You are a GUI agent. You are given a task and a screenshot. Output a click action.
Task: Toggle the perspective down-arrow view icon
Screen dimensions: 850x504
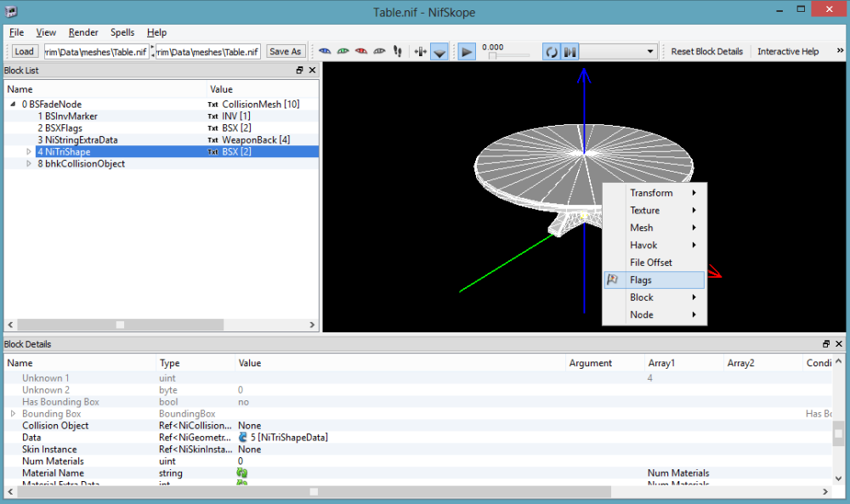pos(439,52)
